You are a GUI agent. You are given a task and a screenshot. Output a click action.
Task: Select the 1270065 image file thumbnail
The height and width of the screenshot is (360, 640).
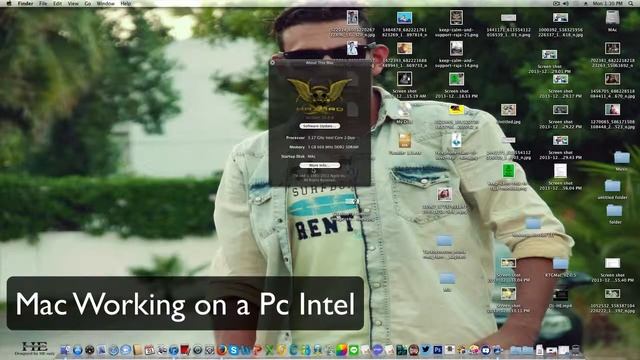[x=612, y=109]
